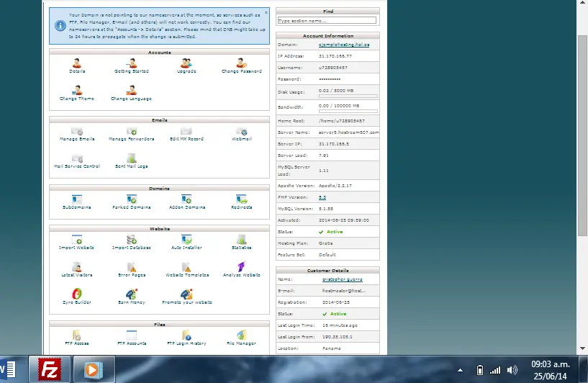
Task: Open the media player taskbar icon
Action: [x=94, y=370]
